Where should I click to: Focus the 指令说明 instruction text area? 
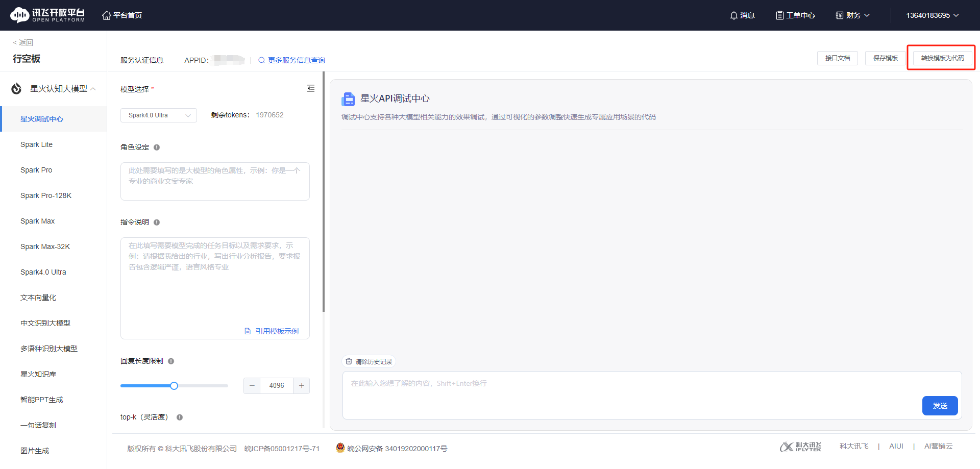(215, 288)
